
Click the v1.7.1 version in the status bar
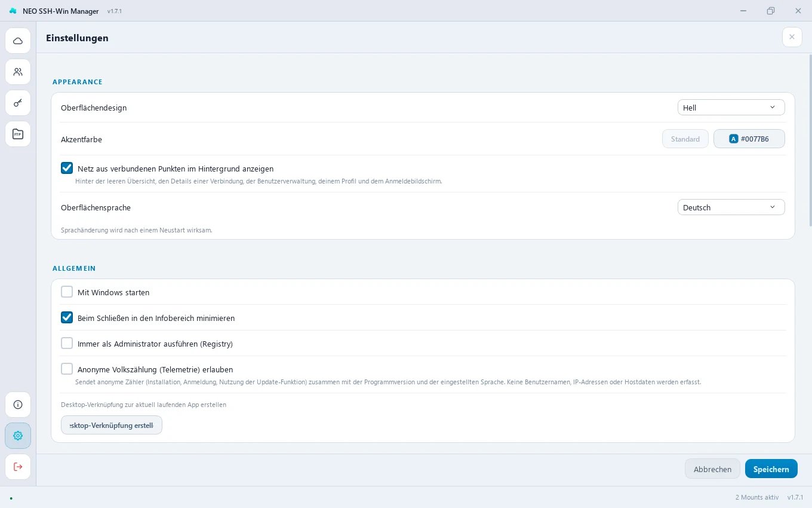795,498
